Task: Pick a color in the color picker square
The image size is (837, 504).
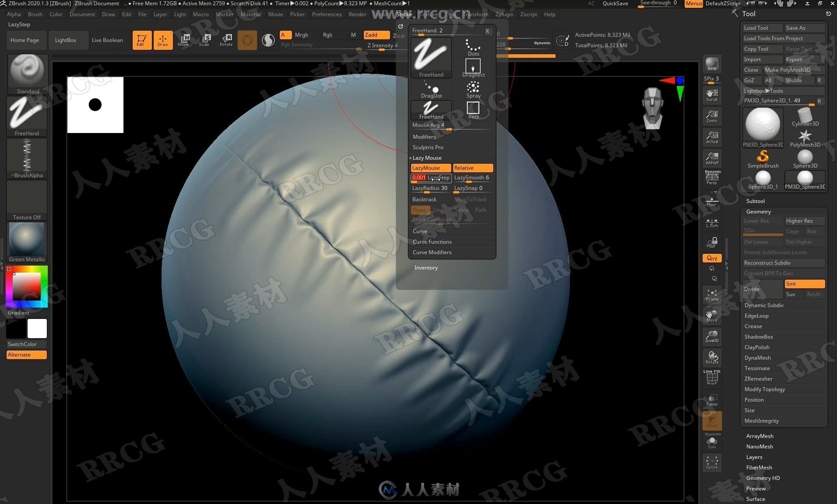Action: pos(26,287)
